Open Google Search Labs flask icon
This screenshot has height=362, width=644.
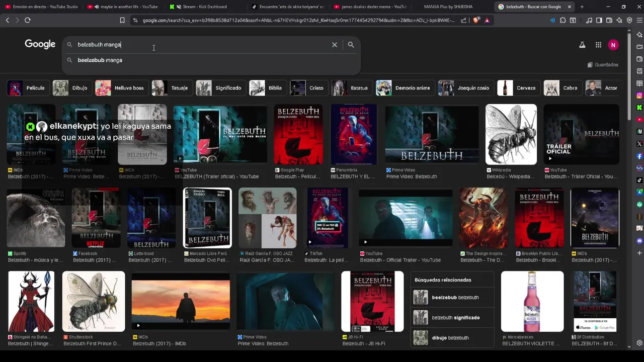click(x=582, y=45)
